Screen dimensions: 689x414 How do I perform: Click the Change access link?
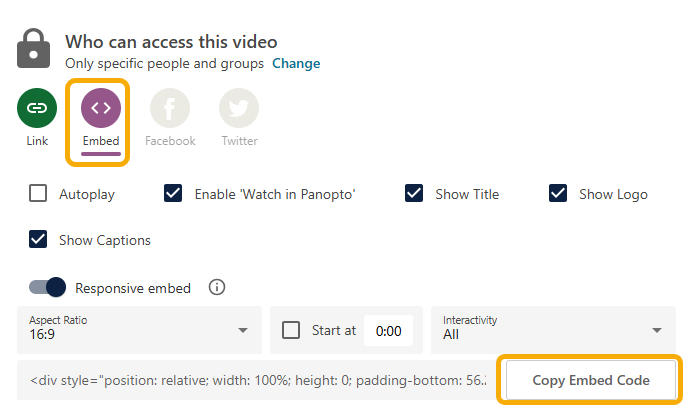click(297, 64)
